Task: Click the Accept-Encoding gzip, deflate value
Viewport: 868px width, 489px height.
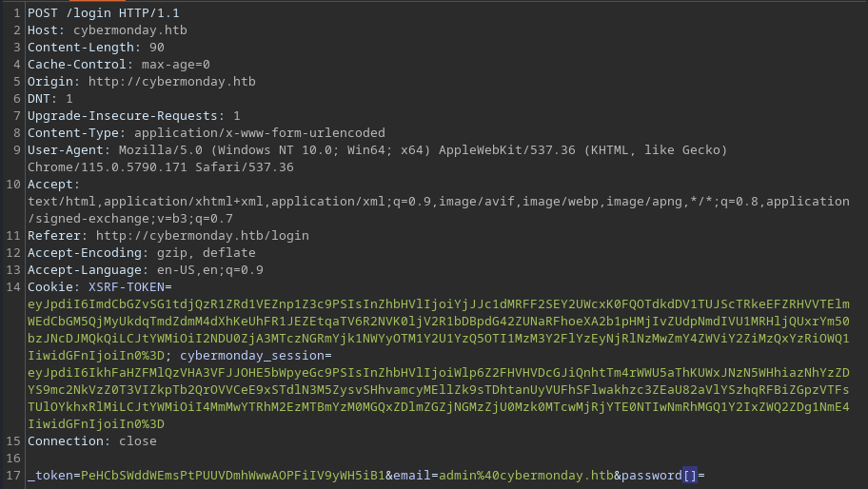Action: click(207, 253)
